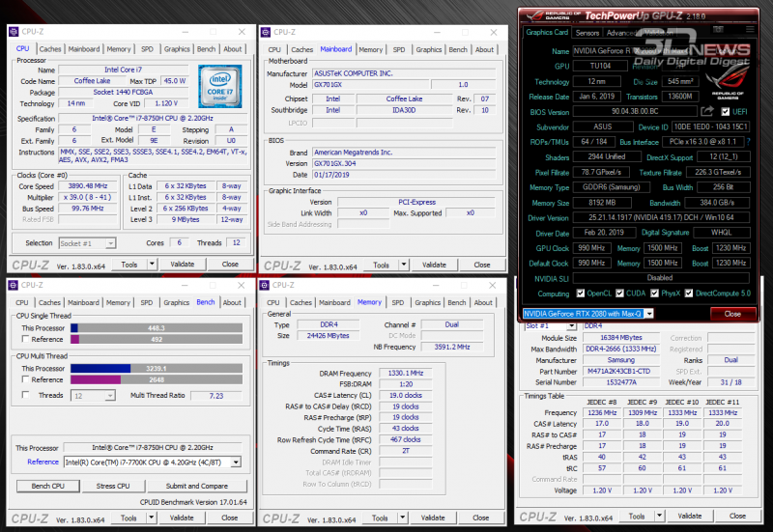773x532 pixels.
Task: Click Core Speed value 3890.48 MHz
Action: (88, 185)
